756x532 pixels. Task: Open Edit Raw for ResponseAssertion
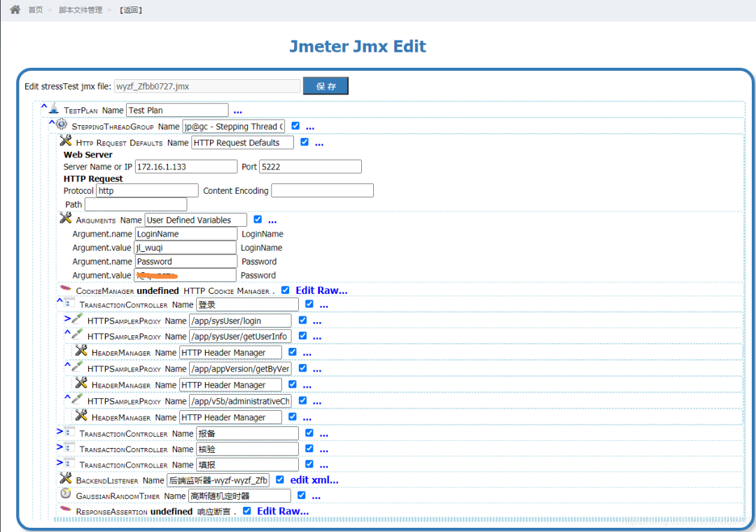coord(283,511)
